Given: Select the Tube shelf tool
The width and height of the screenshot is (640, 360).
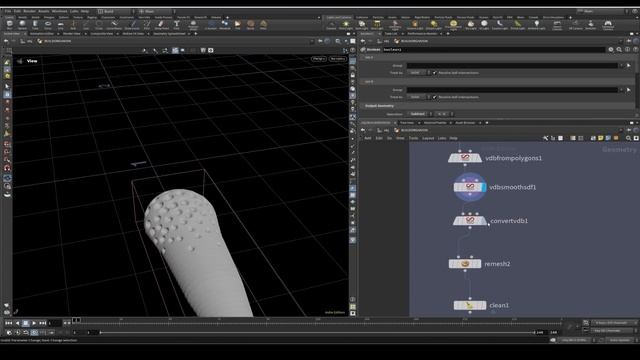Looking at the screenshot, I should 35,25.
